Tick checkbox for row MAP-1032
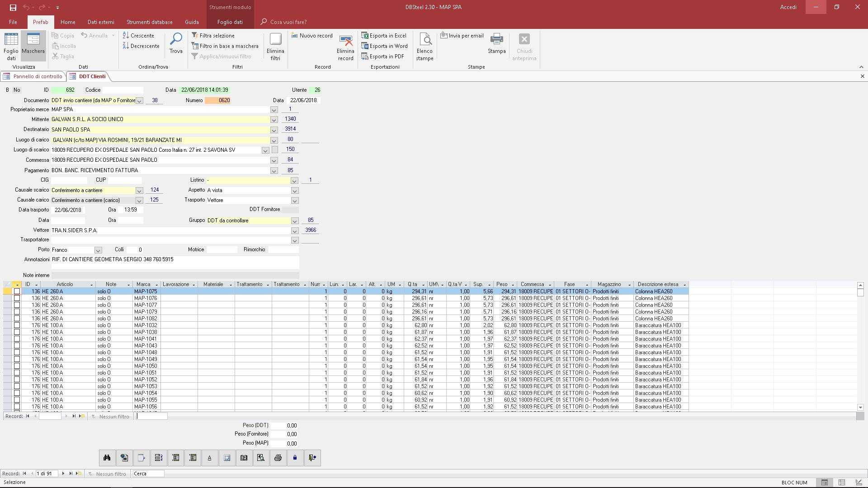The width and height of the screenshot is (868, 488). point(17,325)
